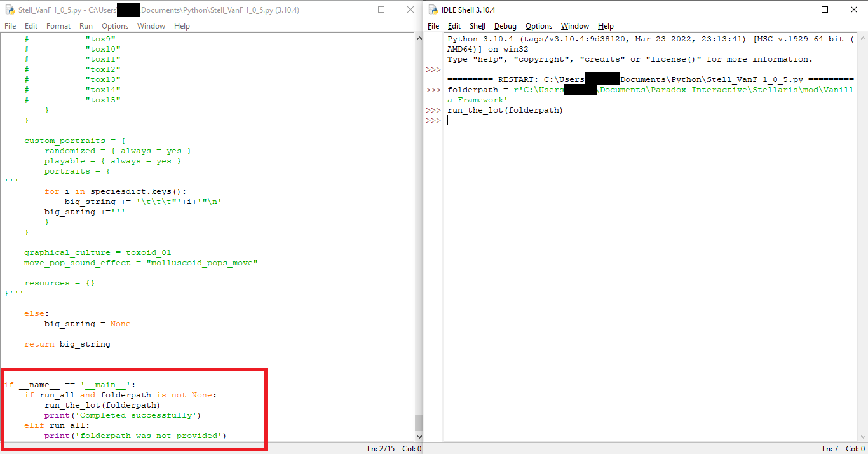868x454 pixels.
Task: Click 'playable = { always = yes }' line
Action: (113, 161)
